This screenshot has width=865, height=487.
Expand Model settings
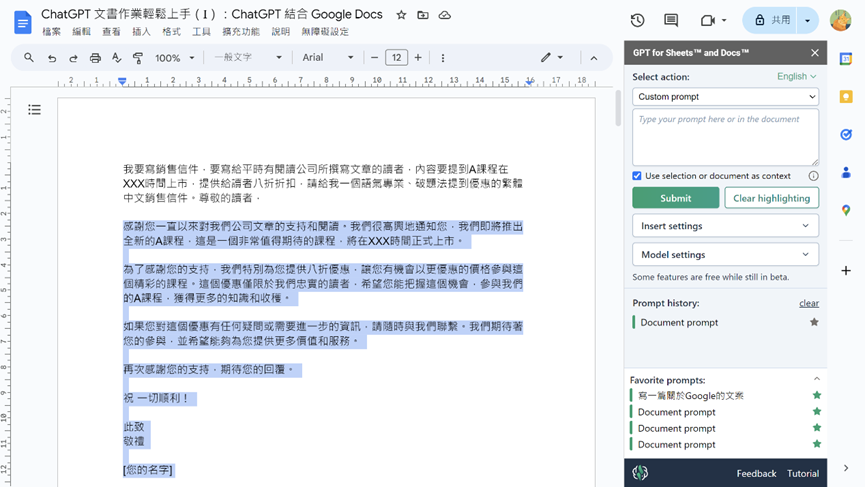(725, 254)
